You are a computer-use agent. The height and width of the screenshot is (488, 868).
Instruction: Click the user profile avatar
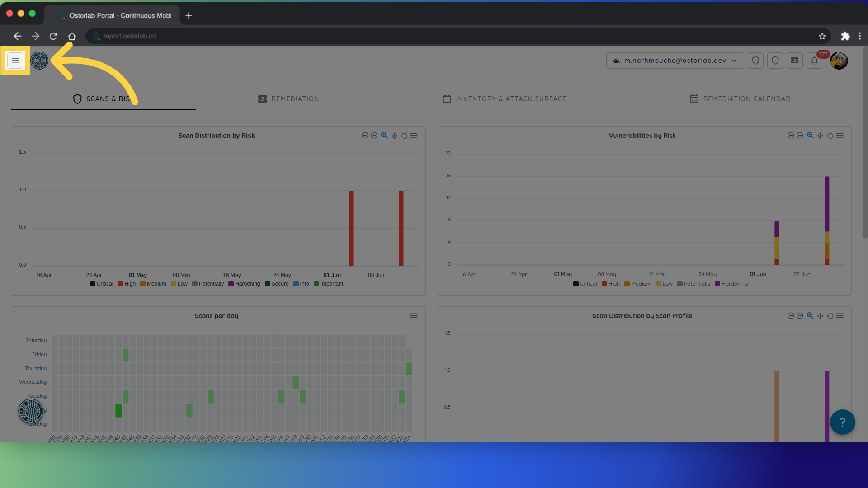[839, 61]
